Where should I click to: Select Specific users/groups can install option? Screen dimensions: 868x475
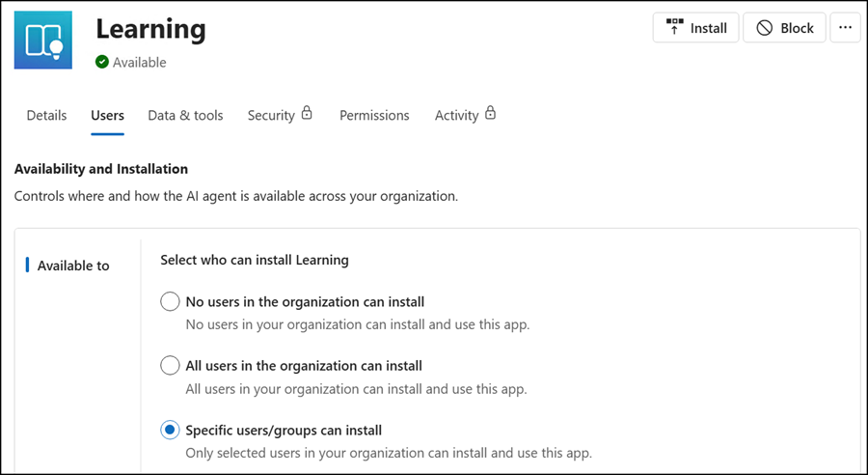pos(170,430)
